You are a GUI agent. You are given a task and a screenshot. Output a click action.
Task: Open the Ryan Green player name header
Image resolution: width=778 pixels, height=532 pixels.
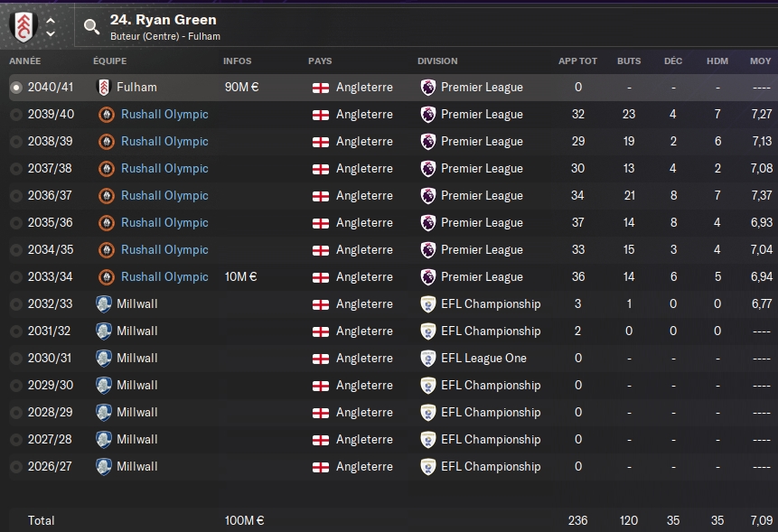pos(164,19)
